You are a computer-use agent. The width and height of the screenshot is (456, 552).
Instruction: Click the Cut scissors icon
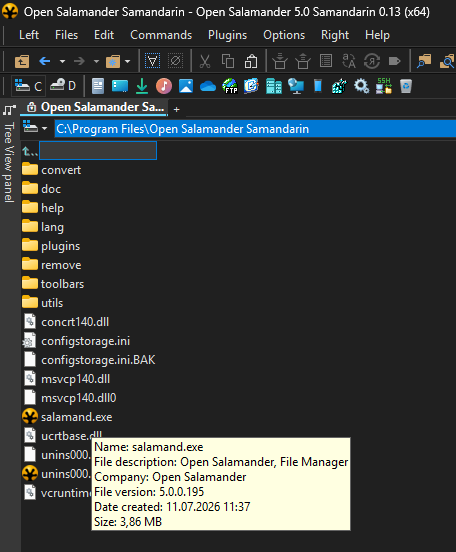pyautogui.click(x=205, y=61)
